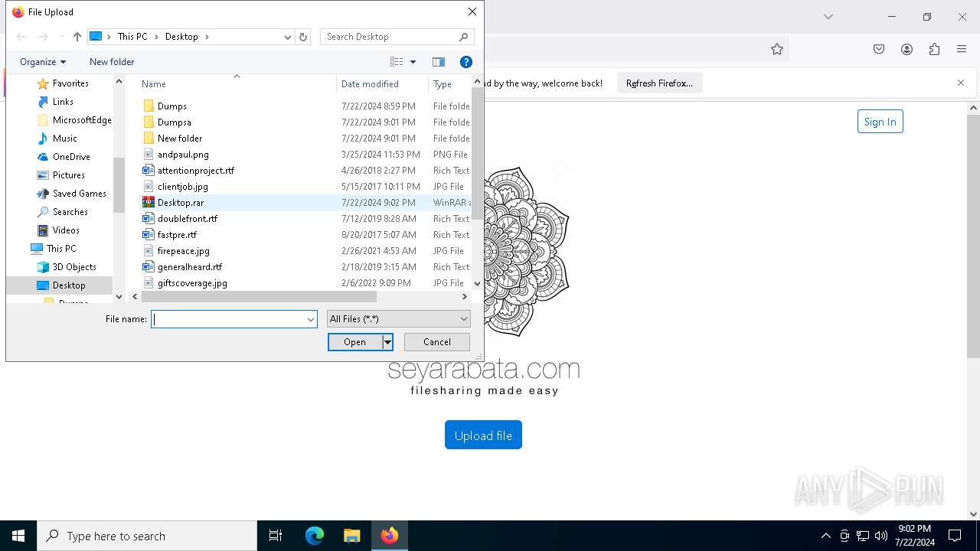The image size is (980, 551).
Task: Open the Firefox extensions puzzle icon
Action: (x=934, y=49)
